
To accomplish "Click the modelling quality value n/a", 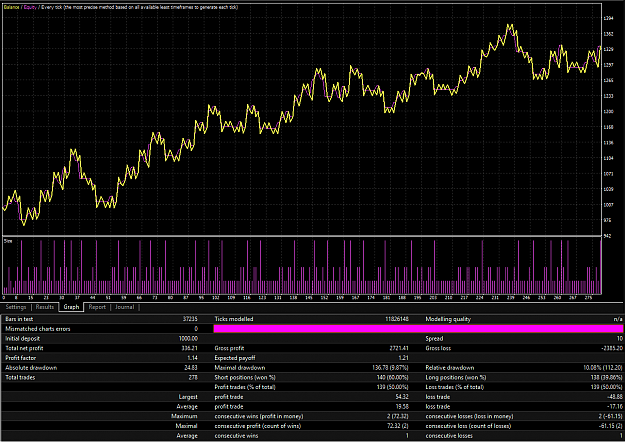I will point(618,319).
